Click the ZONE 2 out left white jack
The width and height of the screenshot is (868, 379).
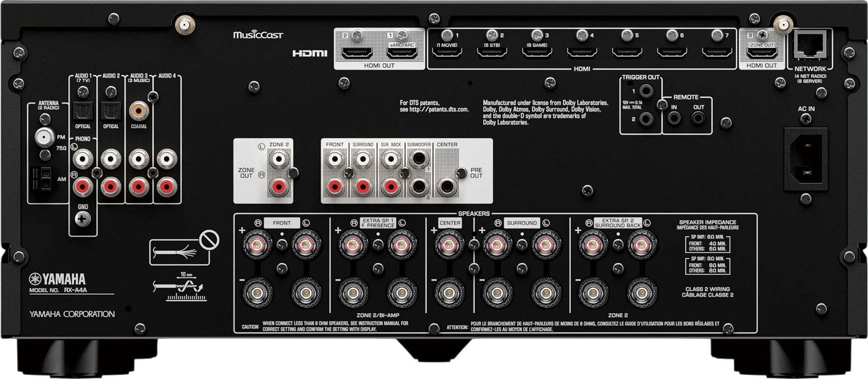coord(279,159)
